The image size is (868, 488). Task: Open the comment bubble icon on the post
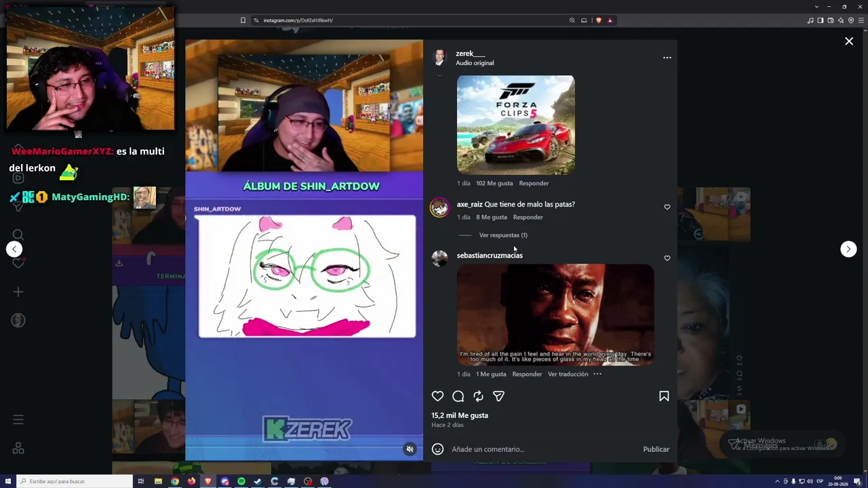pos(458,396)
